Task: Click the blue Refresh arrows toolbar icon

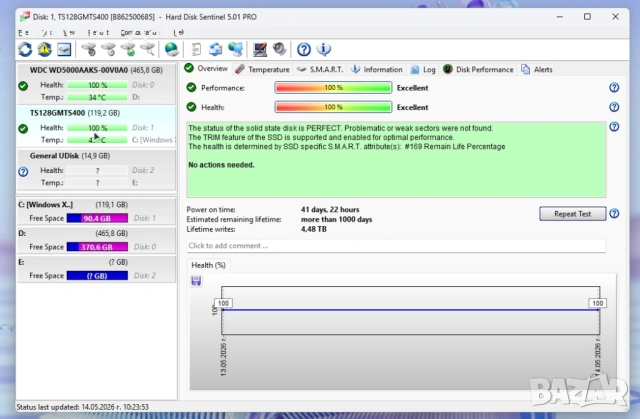Action: tap(25, 49)
